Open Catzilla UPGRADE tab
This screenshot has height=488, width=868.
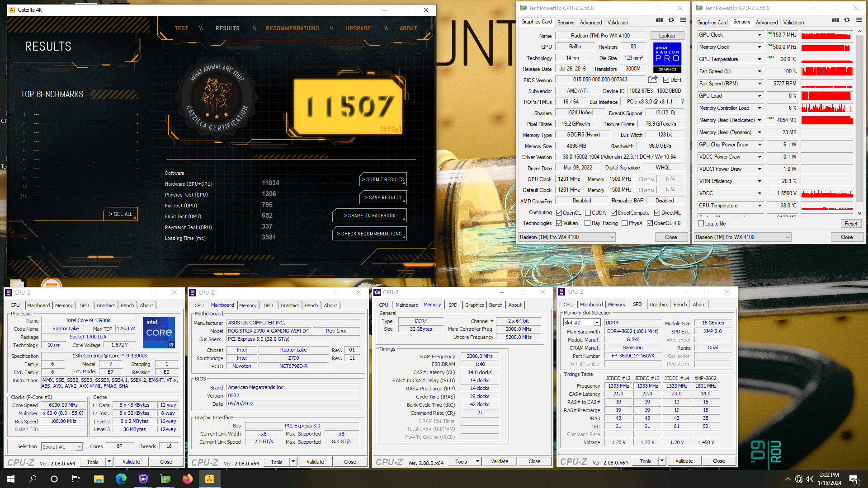point(359,28)
